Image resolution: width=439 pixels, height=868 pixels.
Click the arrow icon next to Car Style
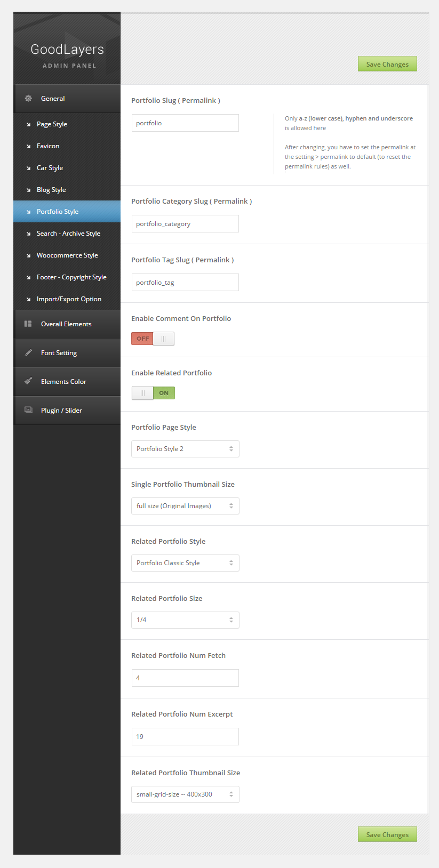click(29, 168)
